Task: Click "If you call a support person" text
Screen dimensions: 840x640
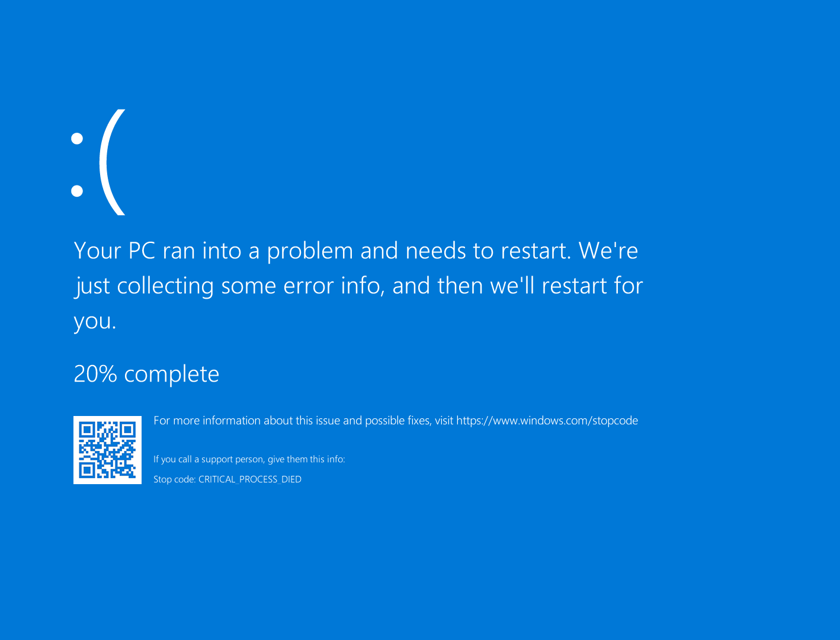Action: (x=249, y=459)
